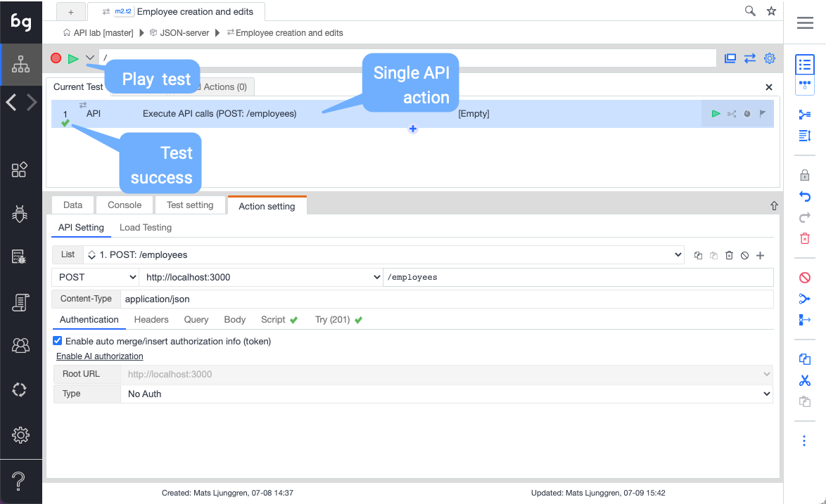Click the clock icon on the API action row
The width and height of the screenshot is (826, 504).
click(747, 114)
